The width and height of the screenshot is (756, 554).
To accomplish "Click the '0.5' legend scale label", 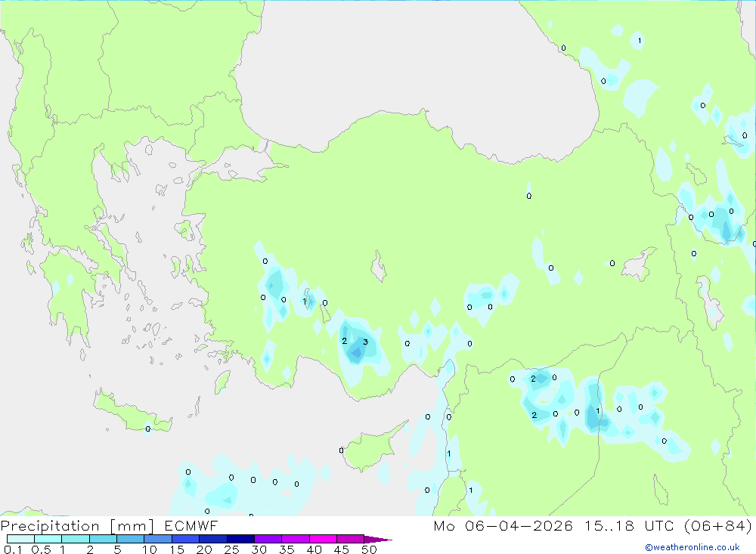I will point(42,549).
